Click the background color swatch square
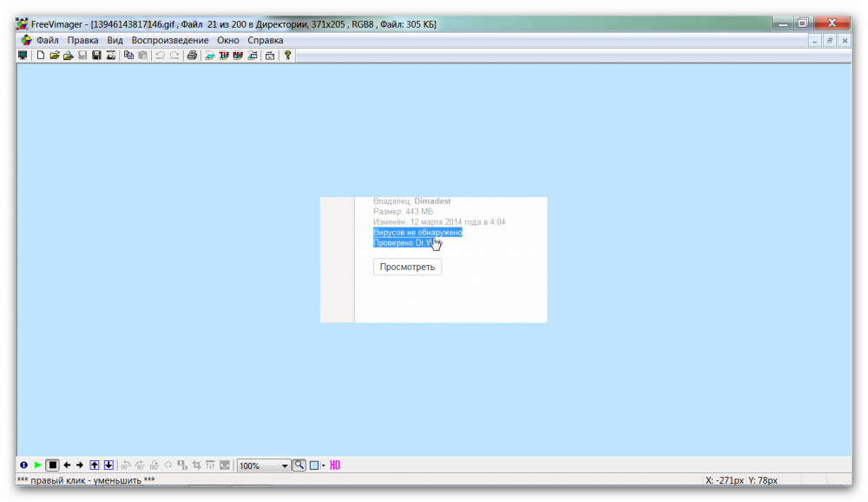The width and height of the screenshot is (868, 502). coord(314,466)
